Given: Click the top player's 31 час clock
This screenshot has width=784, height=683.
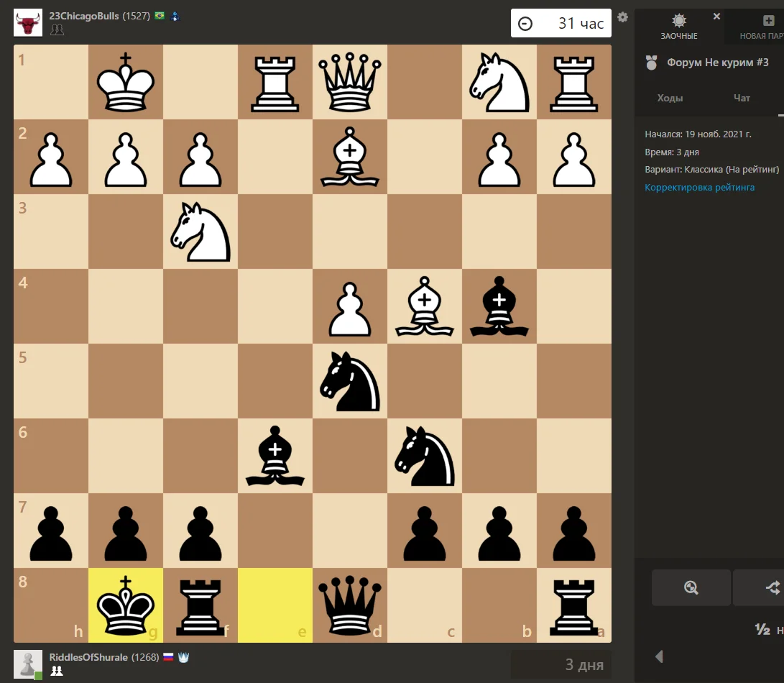Looking at the screenshot, I should [x=561, y=23].
